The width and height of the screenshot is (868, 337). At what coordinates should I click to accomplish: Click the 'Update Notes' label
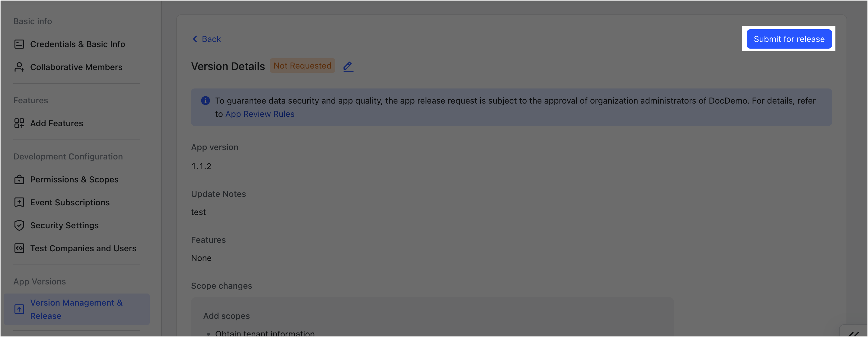point(218,194)
